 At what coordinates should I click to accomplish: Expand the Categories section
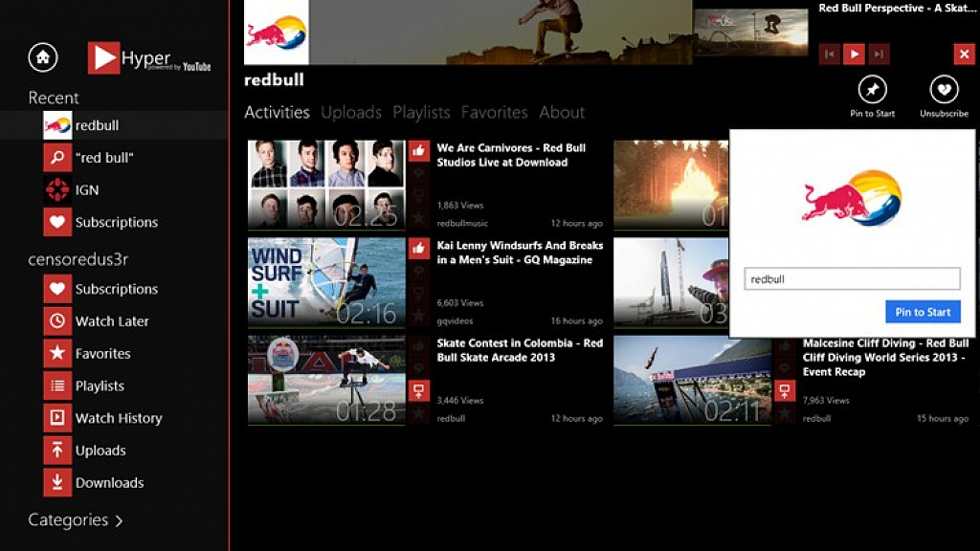pos(75,519)
